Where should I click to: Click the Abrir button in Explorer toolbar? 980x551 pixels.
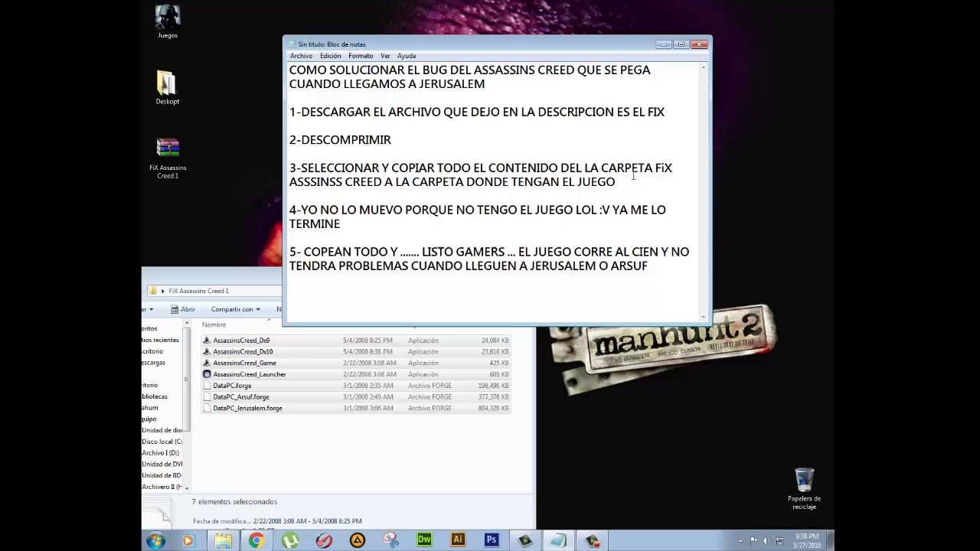point(183,309)
